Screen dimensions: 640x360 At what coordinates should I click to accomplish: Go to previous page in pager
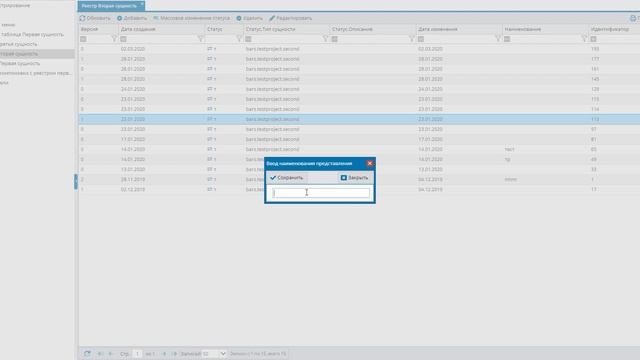(110, 353)
